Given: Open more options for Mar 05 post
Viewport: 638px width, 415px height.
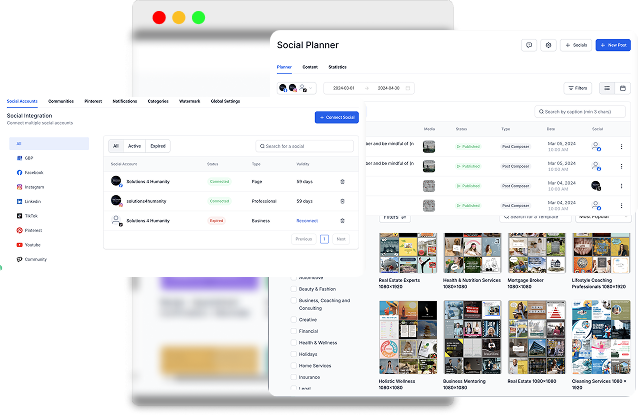Looking at the screenshot, I should pos(621,166).
